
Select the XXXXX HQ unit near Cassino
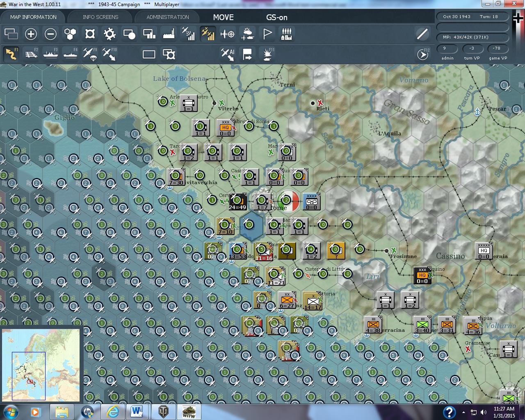click(x=484, y=251)
